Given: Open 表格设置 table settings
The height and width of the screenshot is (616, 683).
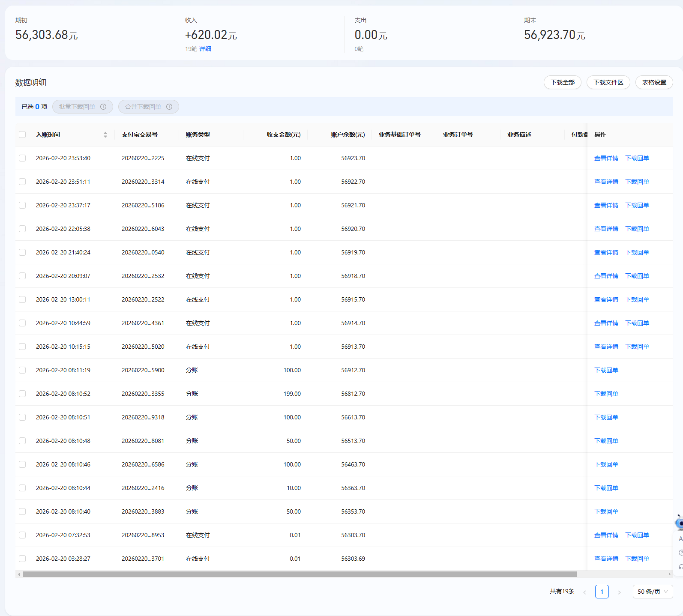Looking at the screenshot, I should pyautogui.click(x=654, y=82).
